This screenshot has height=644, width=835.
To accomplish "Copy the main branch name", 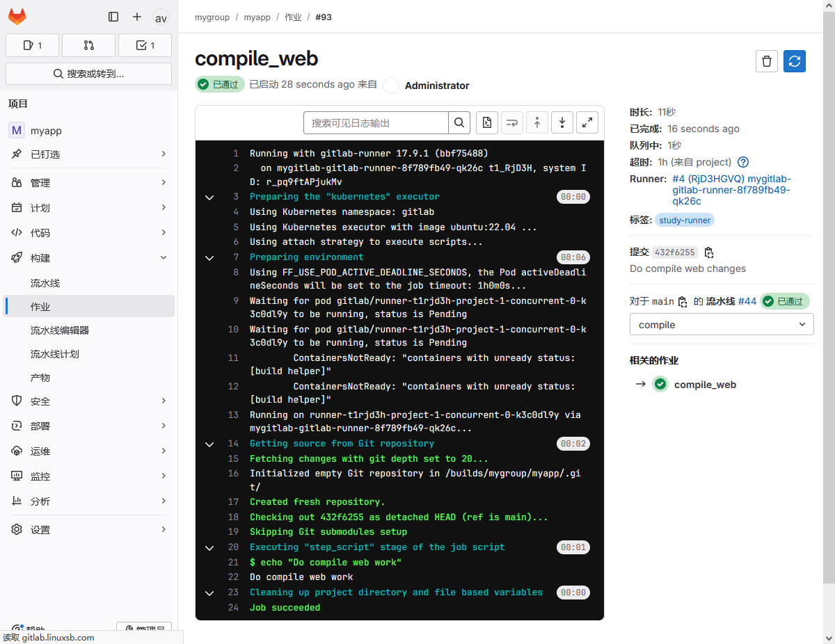I will pyautogui.click(x=683, y=302).
